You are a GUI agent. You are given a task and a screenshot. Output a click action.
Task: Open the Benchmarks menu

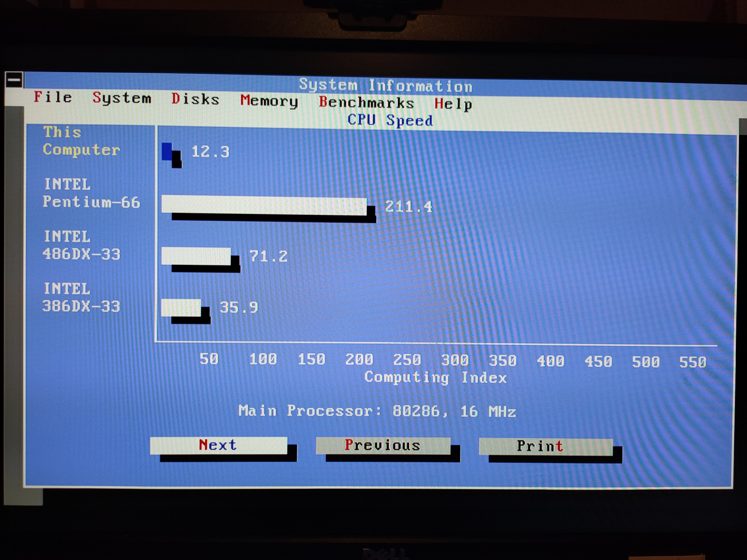click(366, 102)
